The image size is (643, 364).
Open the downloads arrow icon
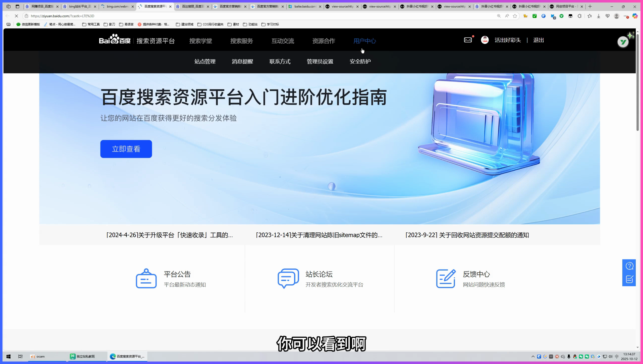pos(599,16)
